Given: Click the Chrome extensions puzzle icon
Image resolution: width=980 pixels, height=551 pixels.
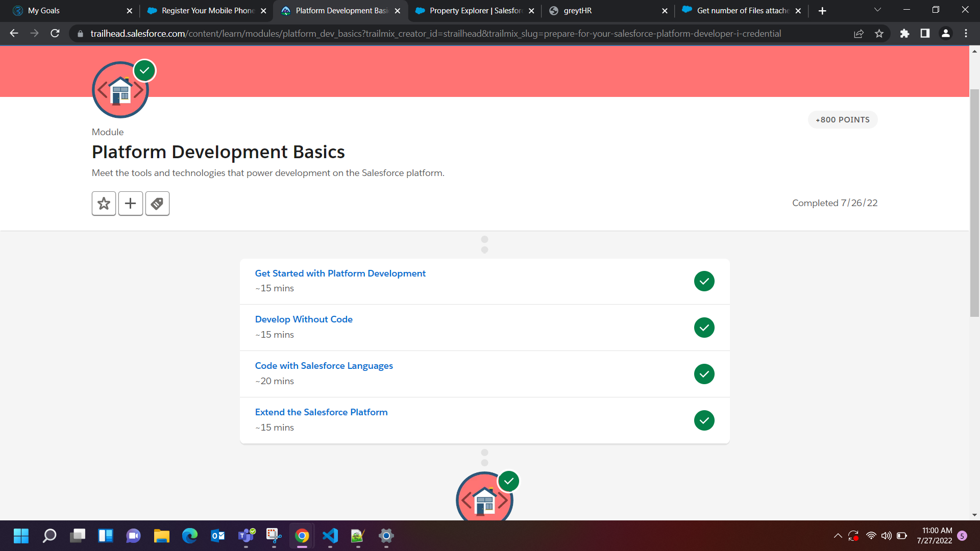Looking at the screenshot, I should 904,34.
